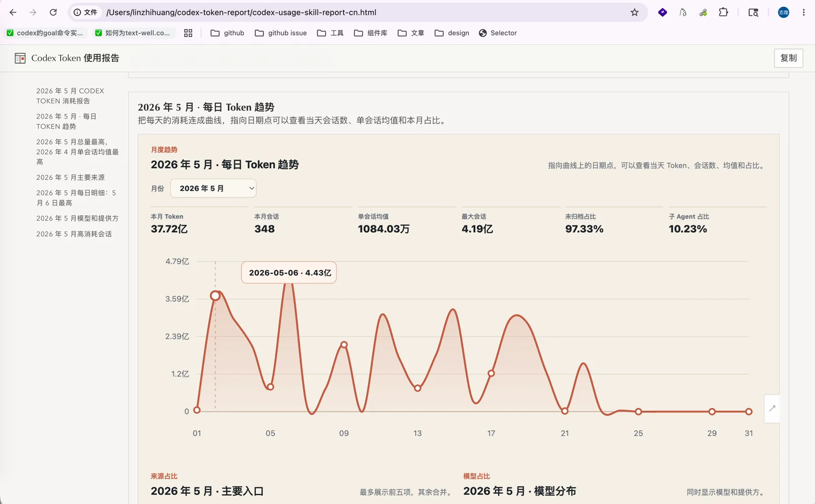Open the github bookmarks folder

(227, 33)
